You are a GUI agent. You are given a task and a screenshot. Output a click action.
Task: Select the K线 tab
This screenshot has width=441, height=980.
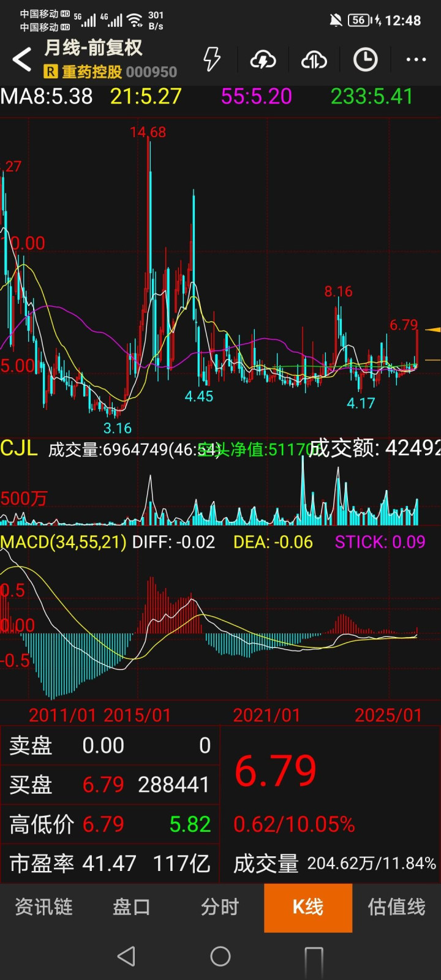[308, 908]
